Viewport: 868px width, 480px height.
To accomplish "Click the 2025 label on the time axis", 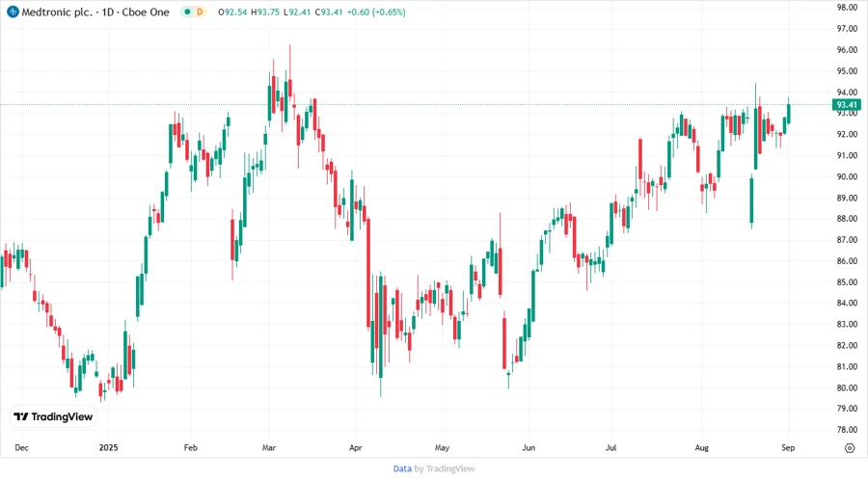I will [108, 448].
